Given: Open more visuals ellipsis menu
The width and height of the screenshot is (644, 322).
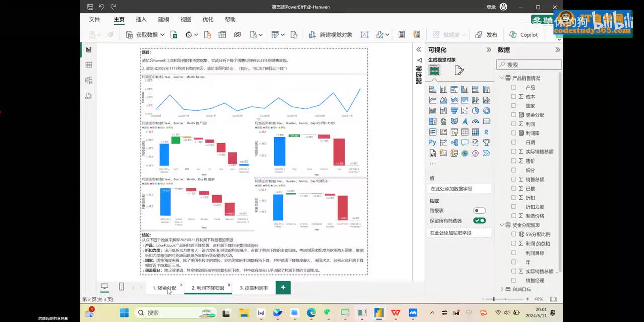Looking at the screenshot, I should click(432, 163).
